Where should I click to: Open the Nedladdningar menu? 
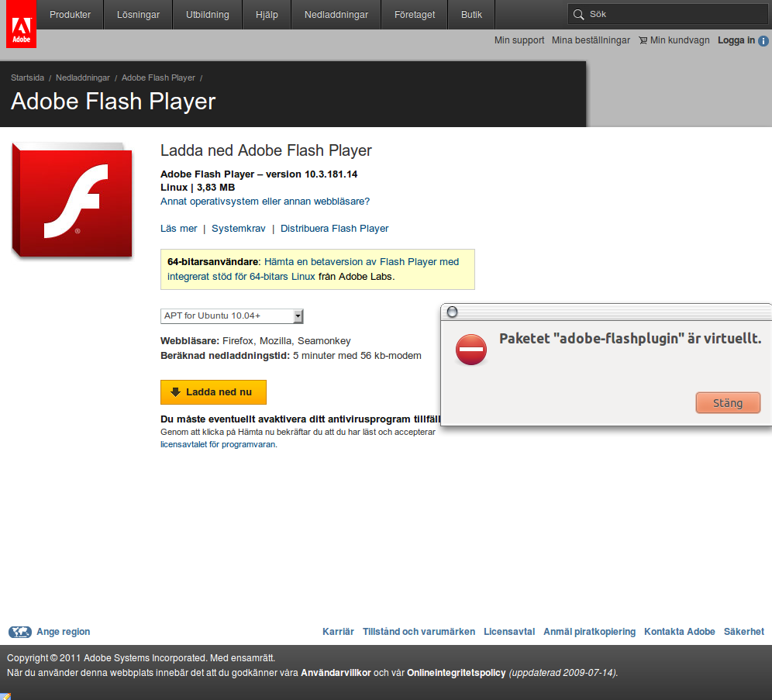pos(336,15)
